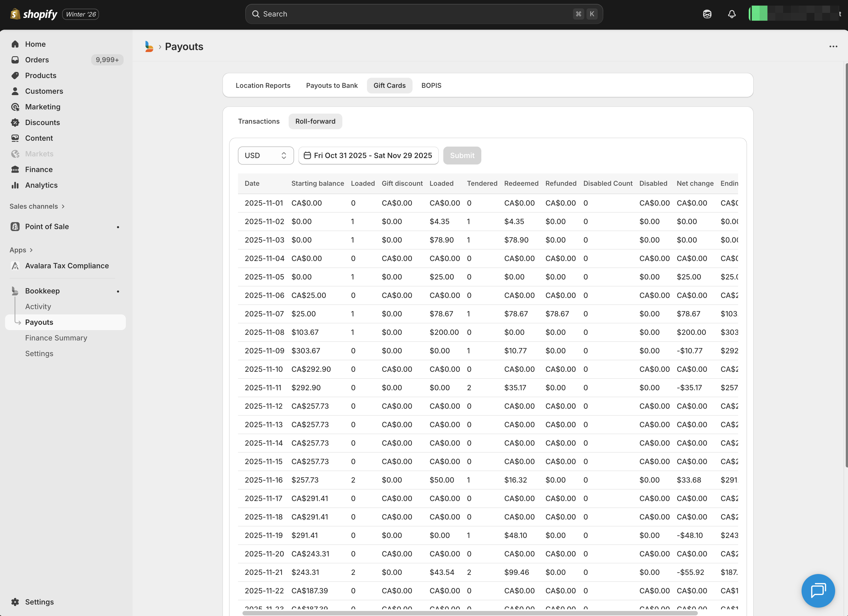Open Finance Summary under Bookkeep
This screenshot has width=848, height=616.
[x=56, y=338]
